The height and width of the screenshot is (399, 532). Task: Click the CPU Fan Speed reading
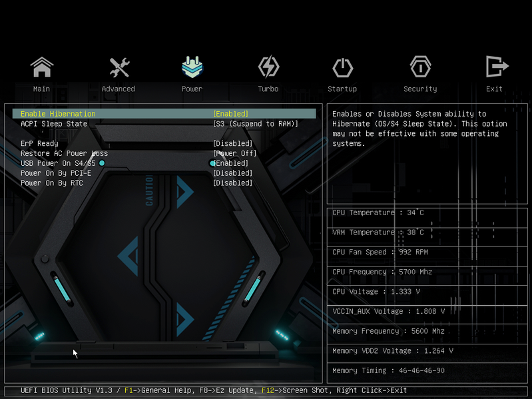(x=380, y=252)
